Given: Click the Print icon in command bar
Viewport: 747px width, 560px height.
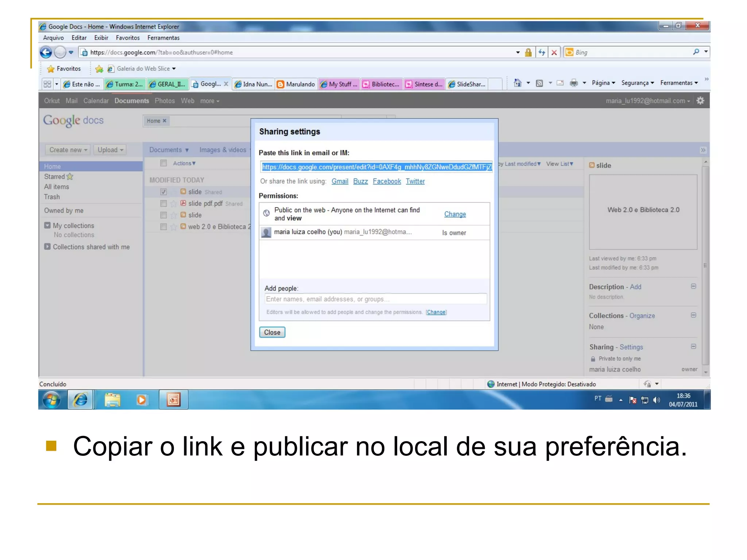Looking at the screenshot, I should point(574,83).
